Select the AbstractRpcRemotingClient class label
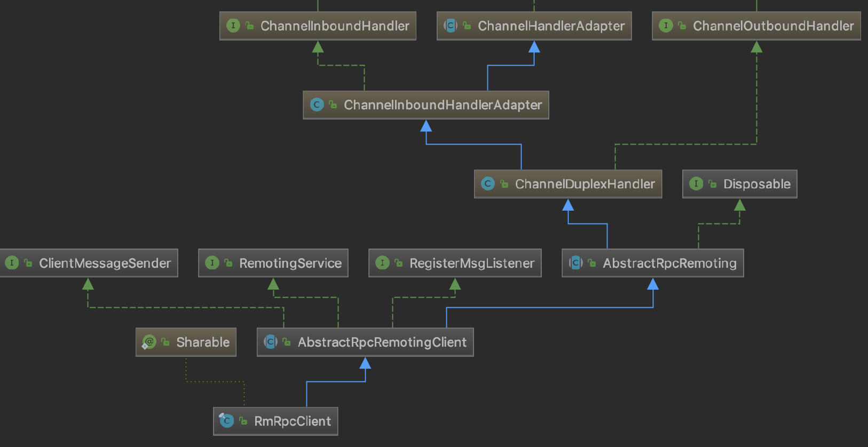The height and width of the screenshot is (447, 868). (x=382, y=342)
